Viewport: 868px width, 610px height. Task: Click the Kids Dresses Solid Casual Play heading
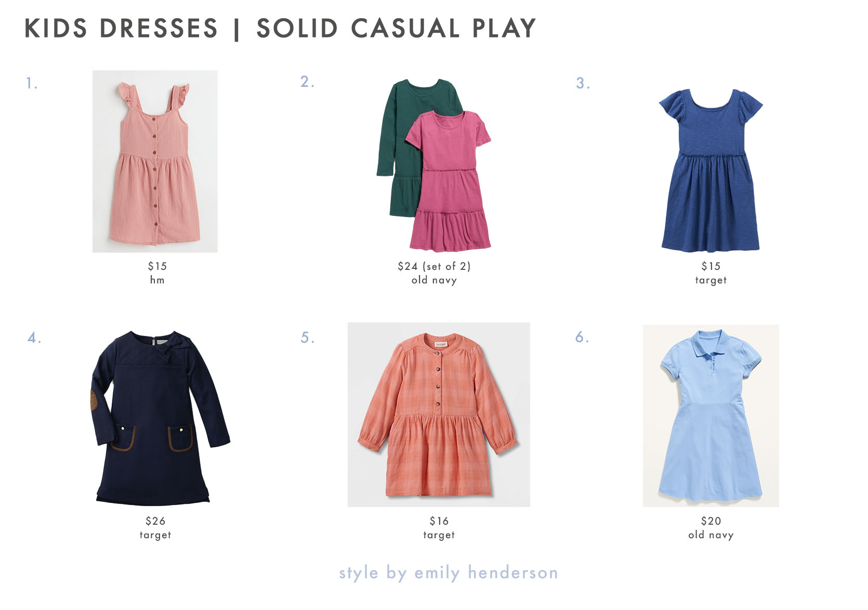(280, 29)
